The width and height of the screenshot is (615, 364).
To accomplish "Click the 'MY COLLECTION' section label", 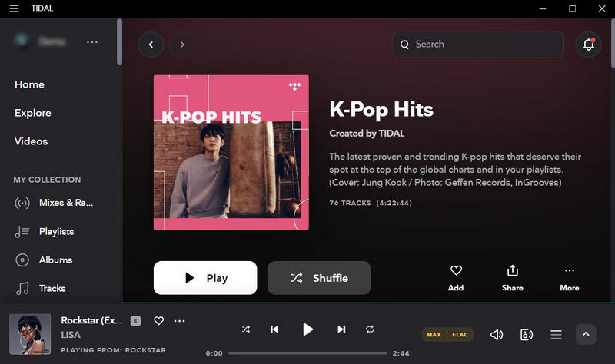I will [x=47, y=180].
